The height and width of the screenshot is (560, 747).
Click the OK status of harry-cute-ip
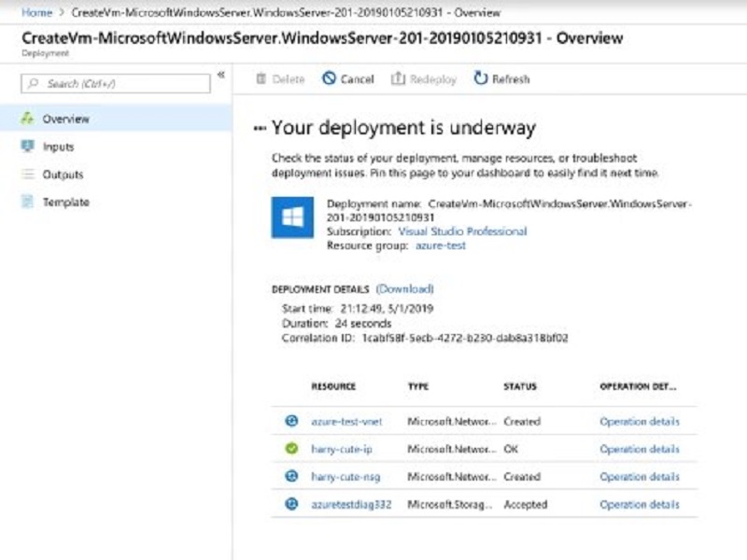511,449
